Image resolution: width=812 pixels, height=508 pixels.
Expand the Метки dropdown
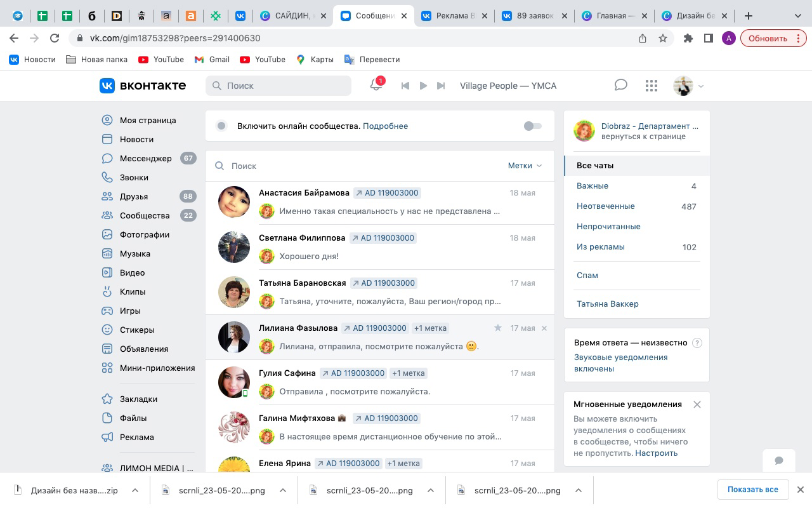pos(525,166)
